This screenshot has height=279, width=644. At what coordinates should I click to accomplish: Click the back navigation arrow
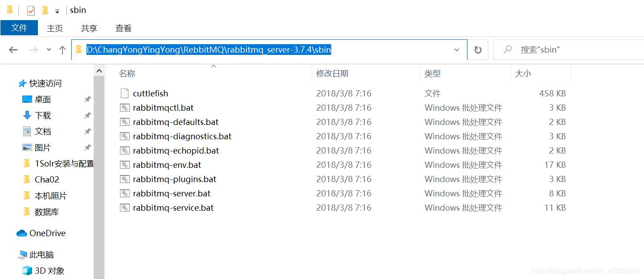click(13, 50)
